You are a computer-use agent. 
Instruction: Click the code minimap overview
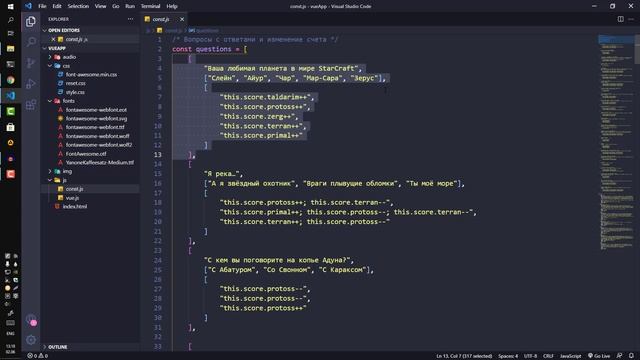coord(616,143)
